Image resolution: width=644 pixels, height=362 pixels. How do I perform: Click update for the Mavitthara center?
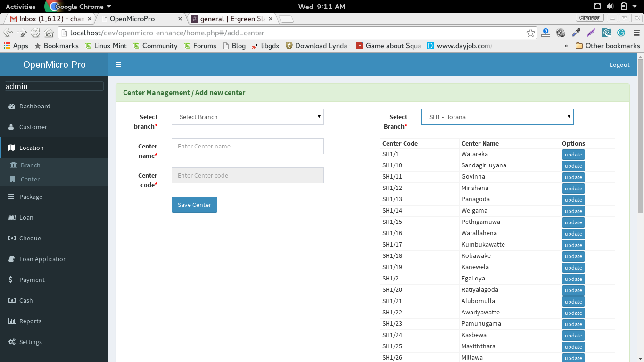coord(573,347)
